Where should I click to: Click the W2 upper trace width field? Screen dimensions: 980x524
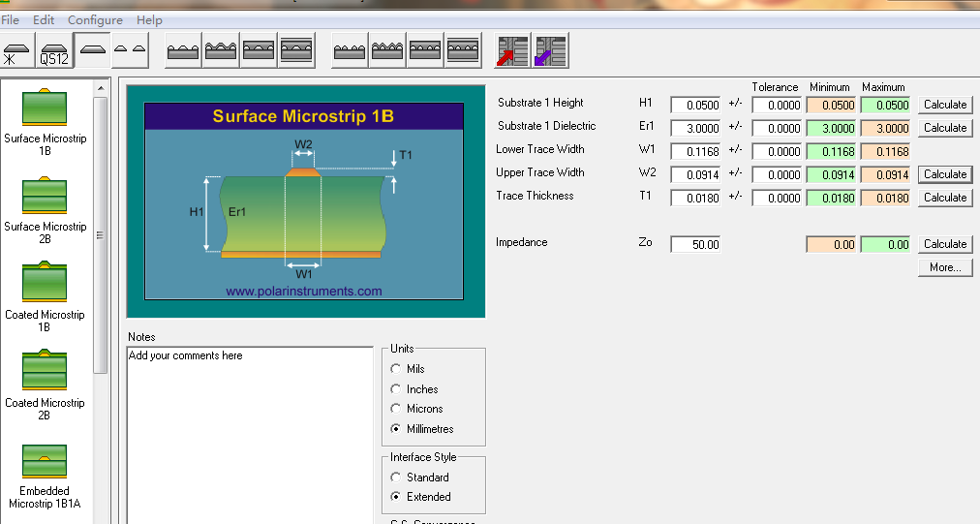(x=695, y=174)
